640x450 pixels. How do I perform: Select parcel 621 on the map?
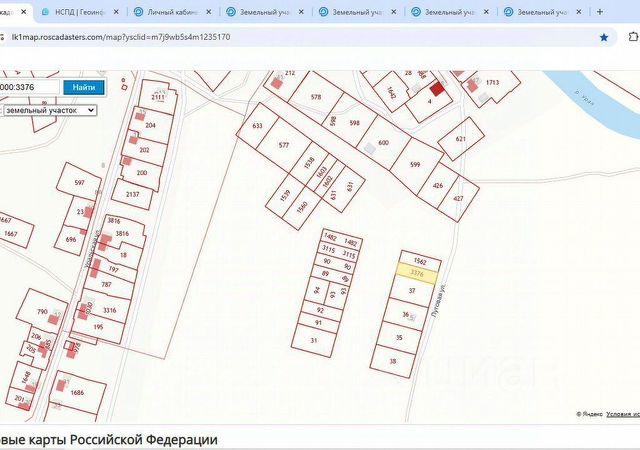pyautogui.click(x=461, y=139)
